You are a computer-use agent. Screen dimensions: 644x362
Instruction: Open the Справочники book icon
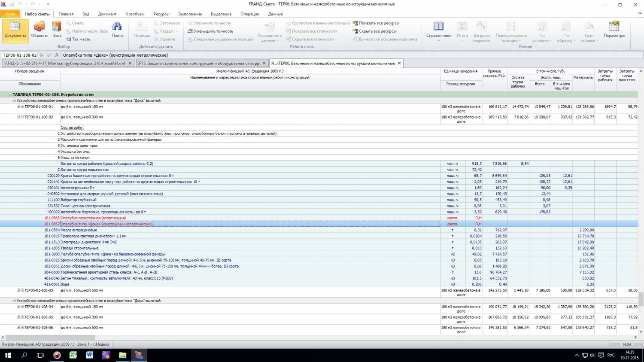pyautogui.click(x=438, y=30)
